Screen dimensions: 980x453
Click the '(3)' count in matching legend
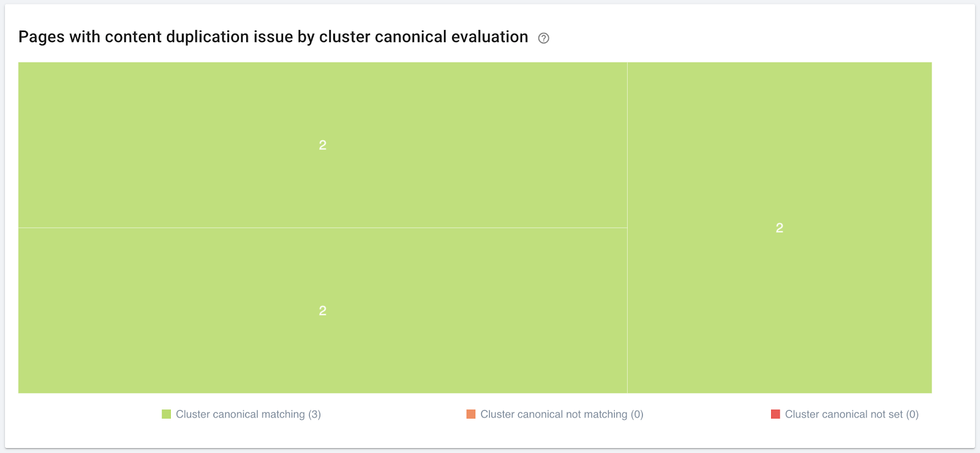[x=314, y=414]
